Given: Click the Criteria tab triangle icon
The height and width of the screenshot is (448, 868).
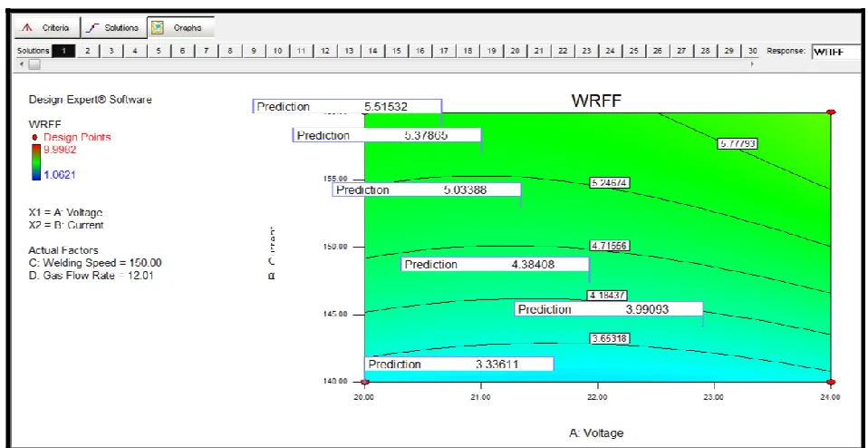Looking at the screenshot, I should coord(28,28).
